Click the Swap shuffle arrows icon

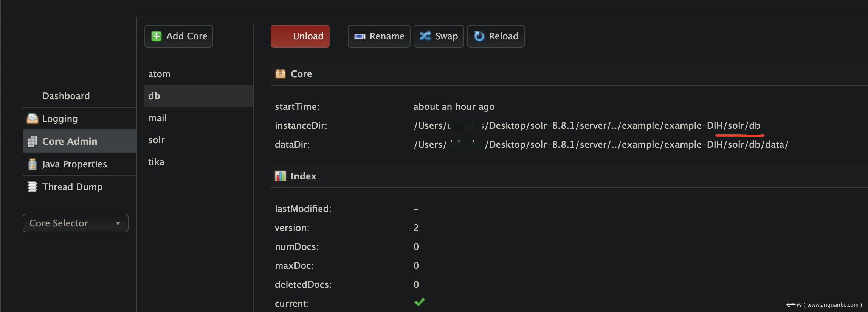(x=425, y=36)
